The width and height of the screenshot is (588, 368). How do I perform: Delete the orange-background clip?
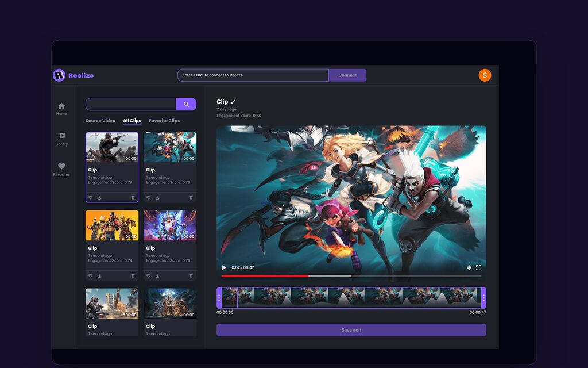(133, 275)
